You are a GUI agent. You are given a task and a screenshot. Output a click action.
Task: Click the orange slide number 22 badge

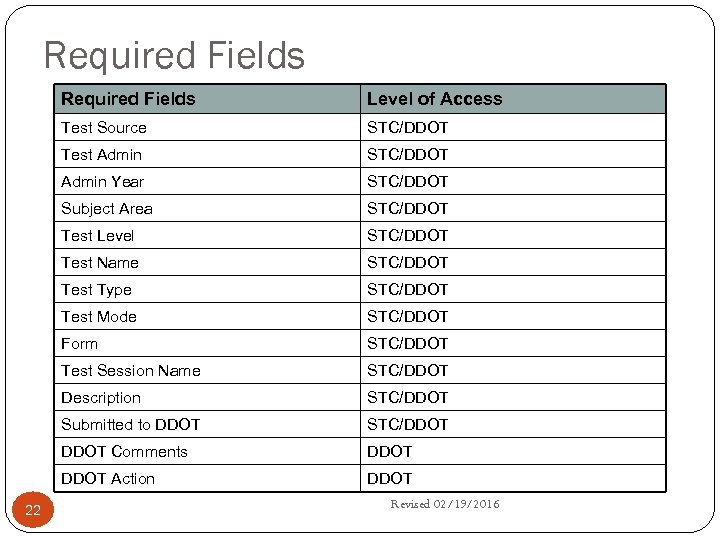(x=33, y=510)
